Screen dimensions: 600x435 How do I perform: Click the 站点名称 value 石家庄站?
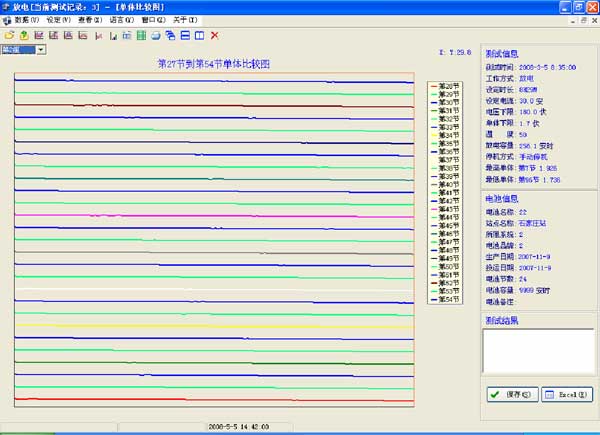pos(532,223)
